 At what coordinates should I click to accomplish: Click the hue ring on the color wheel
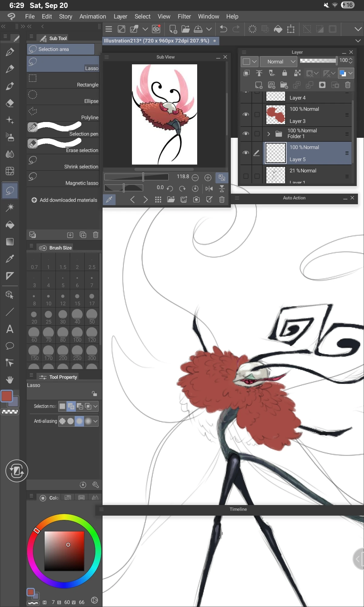64,517
